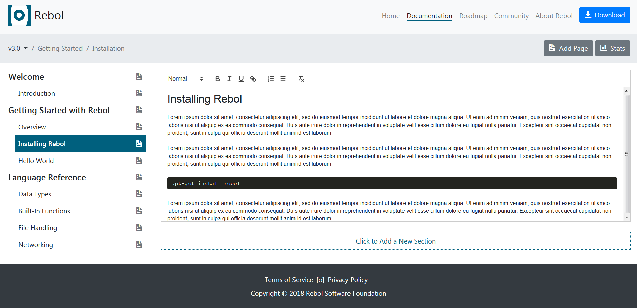Screen dimensions: 644x308
Task: Click the page icon beside Getting Started with Rebol
Action: click(139, 110)
